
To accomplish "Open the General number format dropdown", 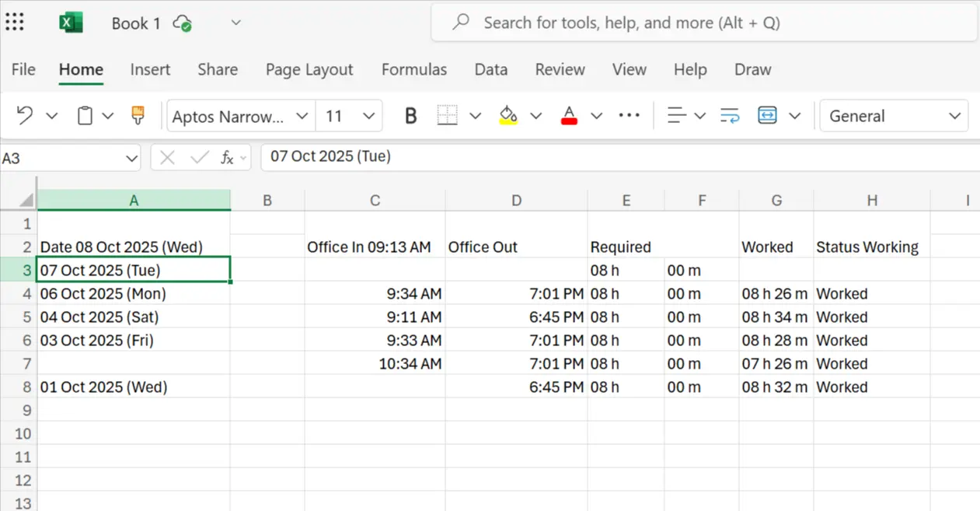I will tap(954, 116).
